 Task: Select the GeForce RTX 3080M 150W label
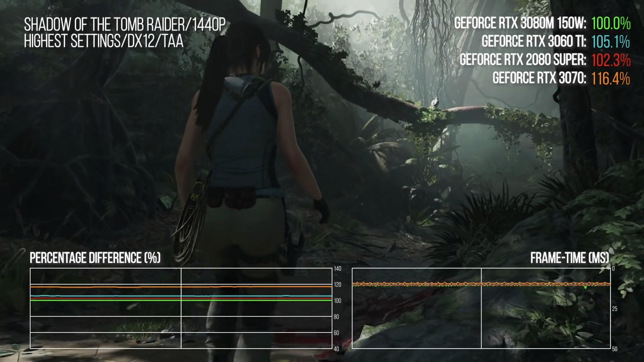(520, 23)
